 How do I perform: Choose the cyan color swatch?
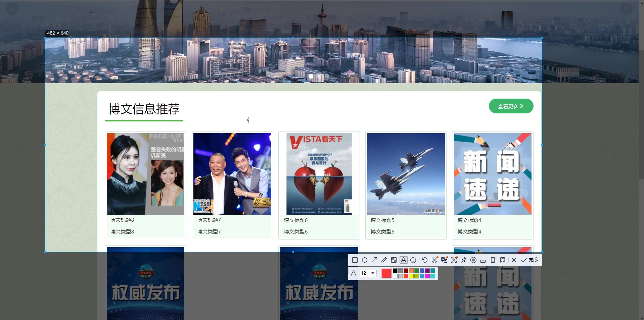pyautogui.click(x=433, y=276)
